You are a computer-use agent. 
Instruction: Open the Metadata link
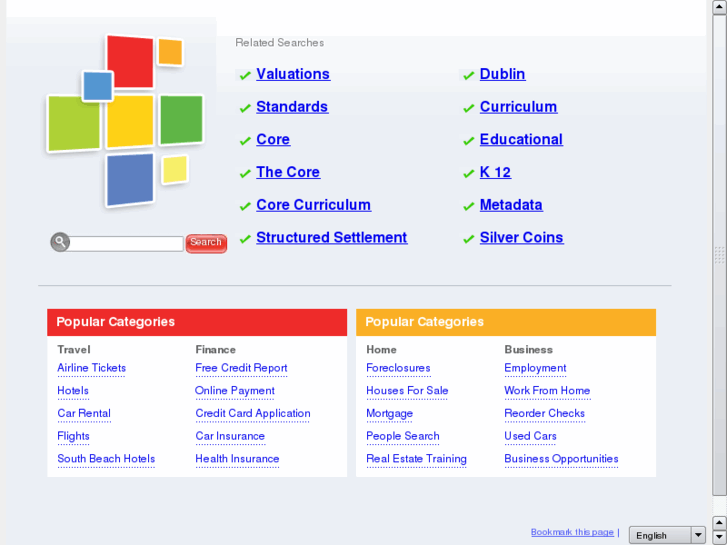511,205
